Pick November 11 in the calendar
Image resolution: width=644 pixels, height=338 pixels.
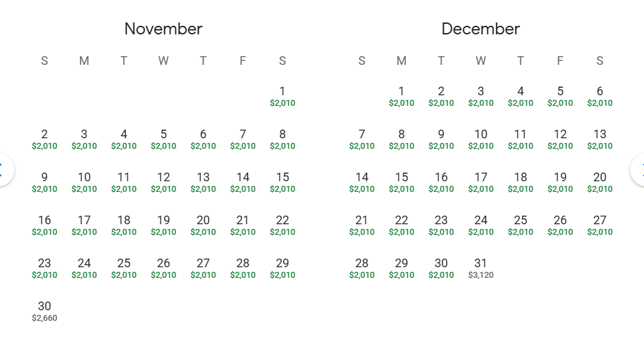[124, 182]
